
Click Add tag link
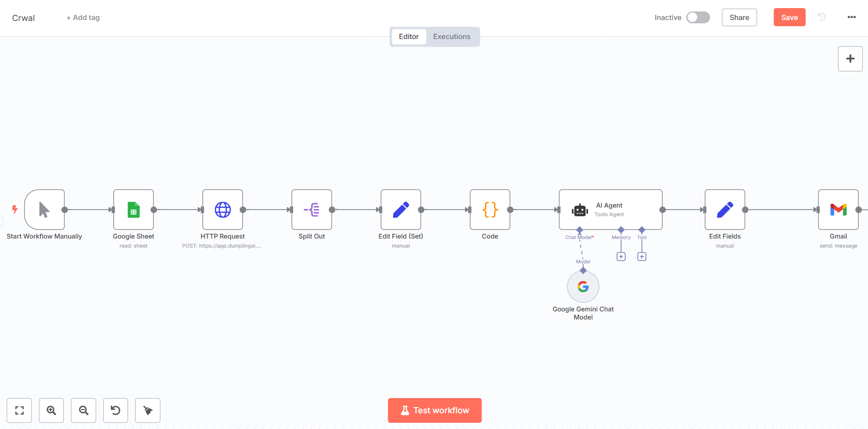point(83,18)
